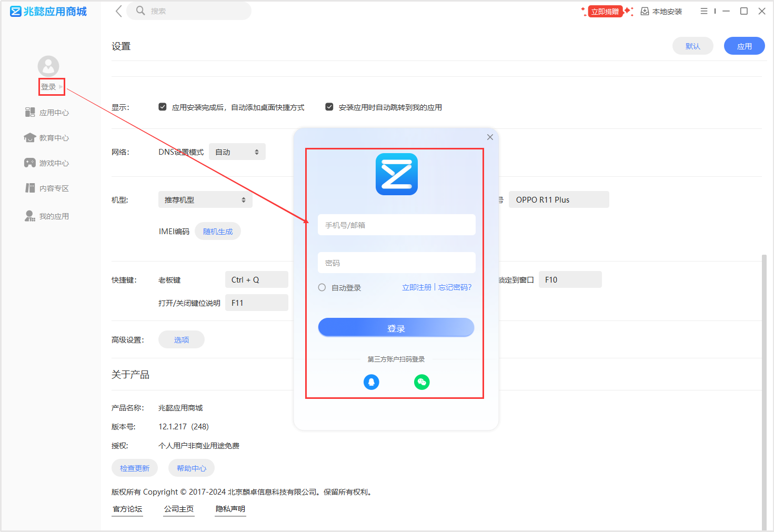Open the hamburger menu icon
Image resolution: width=774 pixels, height=532 pixels.
(x=703, y=11)
